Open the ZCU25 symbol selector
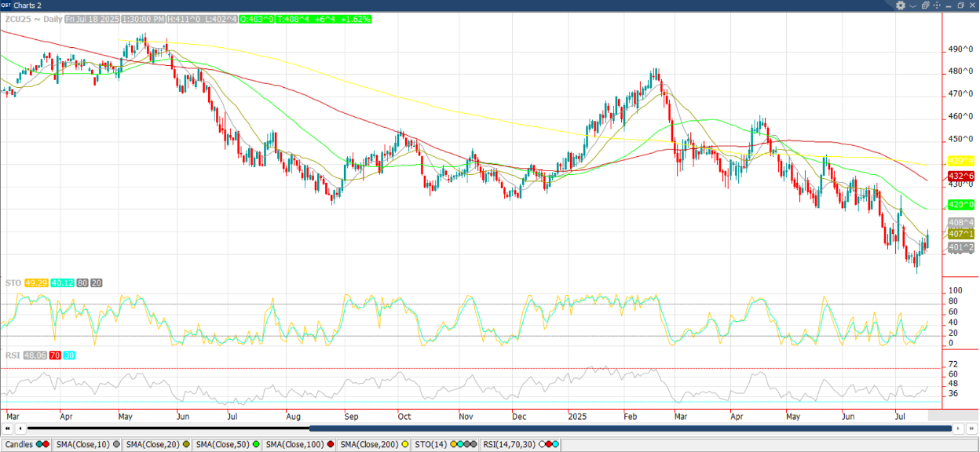The width and height of the screenshot is (980, 452). 16,18
